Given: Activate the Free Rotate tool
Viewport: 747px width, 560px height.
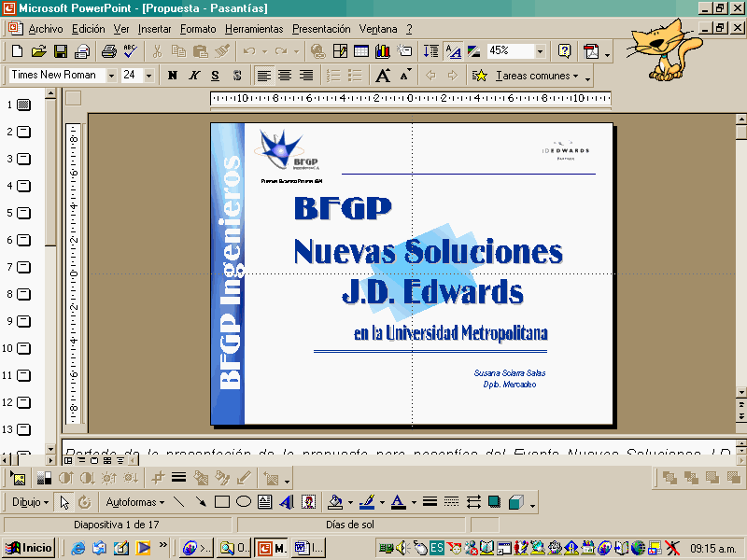Looking at the screenshot, I should pyautogui.click(x=85, y=502).
